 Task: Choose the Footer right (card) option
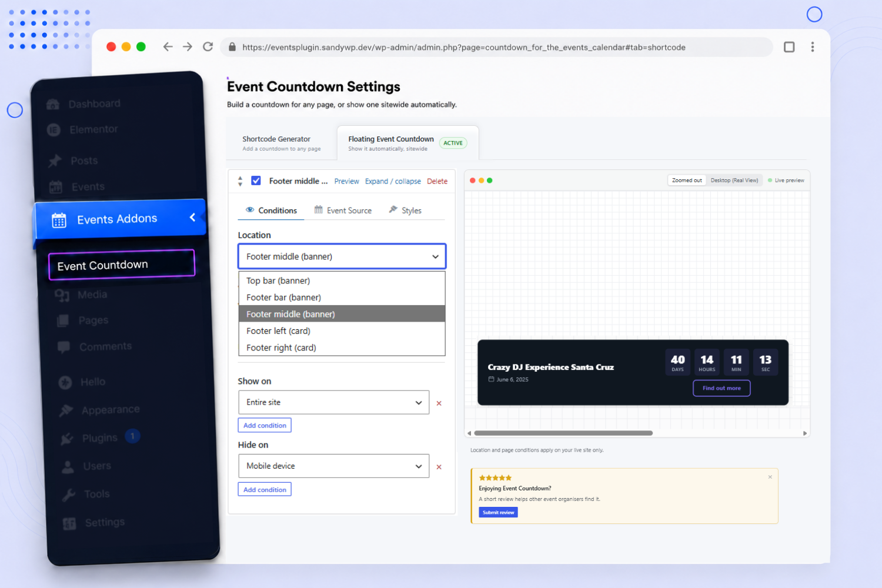[342, 348]
